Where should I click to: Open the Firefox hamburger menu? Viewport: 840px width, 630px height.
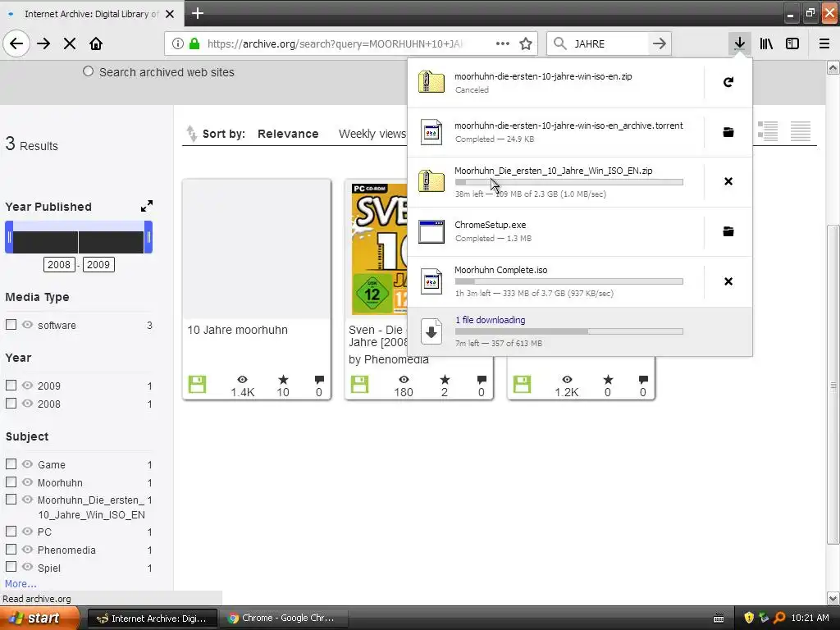[x=824, y=43]
